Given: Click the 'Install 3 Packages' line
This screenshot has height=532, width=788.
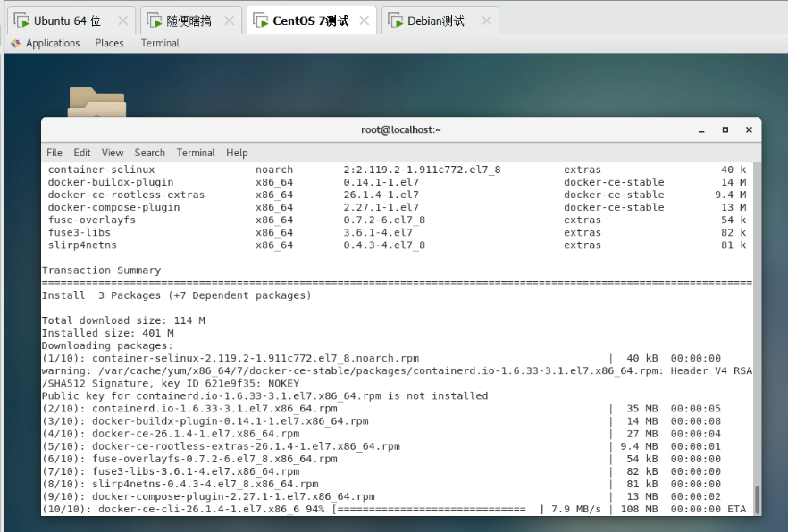Looking at the screenshot, I should pos(176,295).
